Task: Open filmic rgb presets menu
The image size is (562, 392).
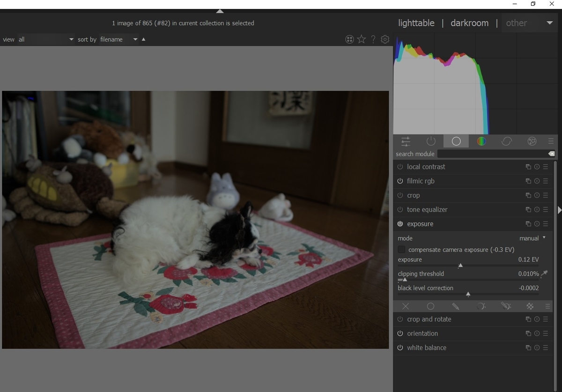Action: tap(546, 181)
